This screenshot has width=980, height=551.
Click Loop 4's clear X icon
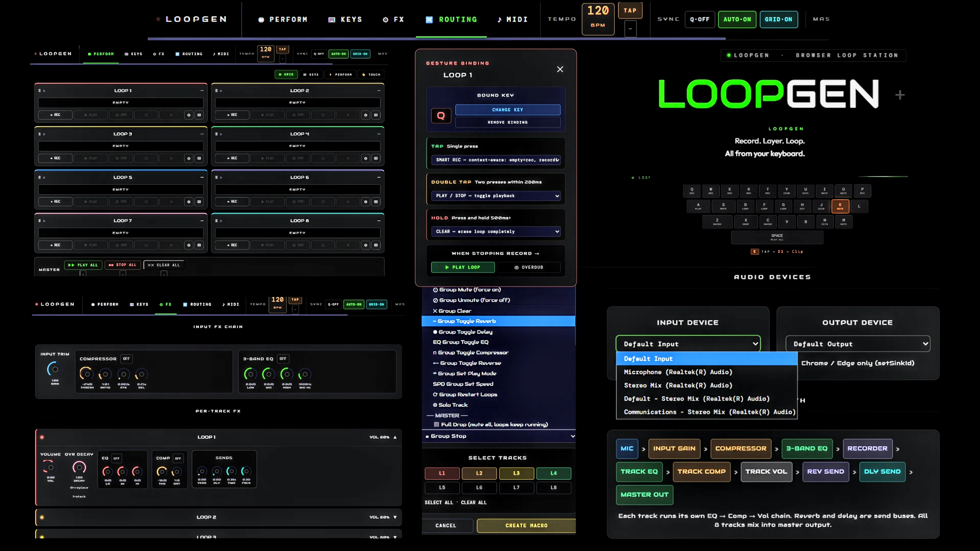(348, 158)
